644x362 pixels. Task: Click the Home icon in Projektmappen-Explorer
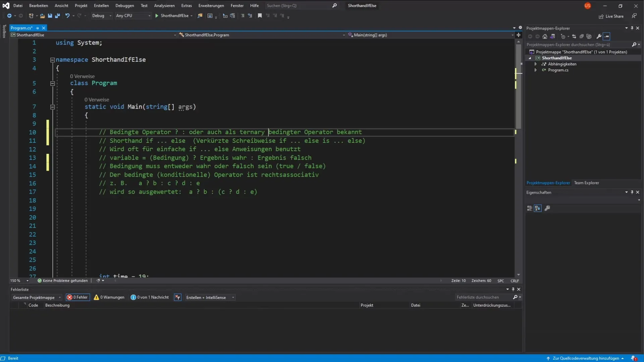point(545,37)
